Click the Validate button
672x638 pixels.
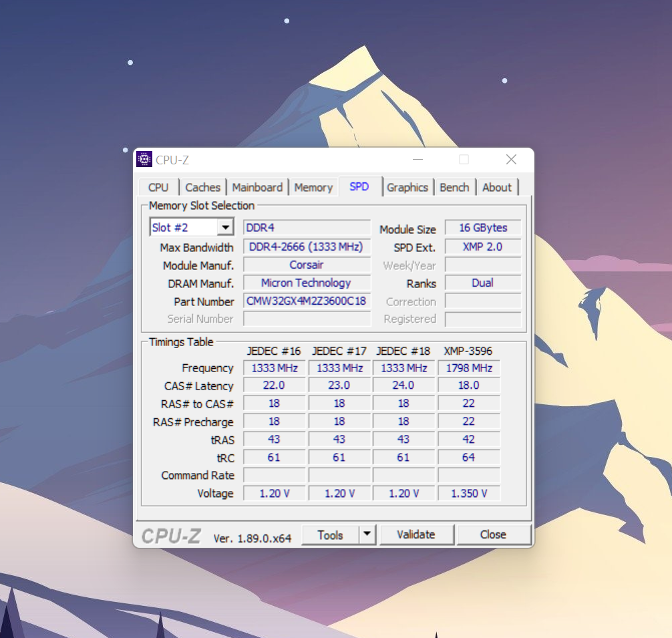pos(416,534)
